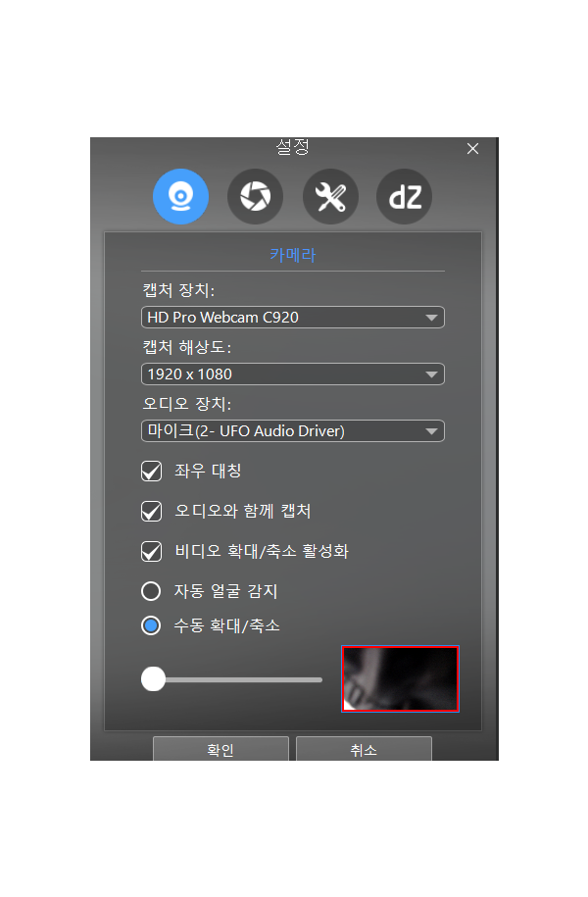This screenshot has height=897, width=588.
Task: Open the 오디오 장치 마이크 dropdown
Action: click(293, 430)
